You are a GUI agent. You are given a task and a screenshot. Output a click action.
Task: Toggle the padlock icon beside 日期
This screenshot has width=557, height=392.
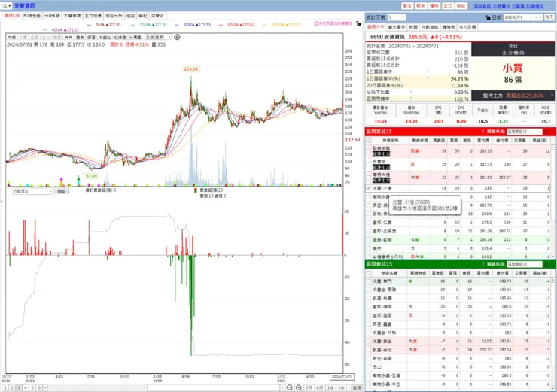(488, 17)
